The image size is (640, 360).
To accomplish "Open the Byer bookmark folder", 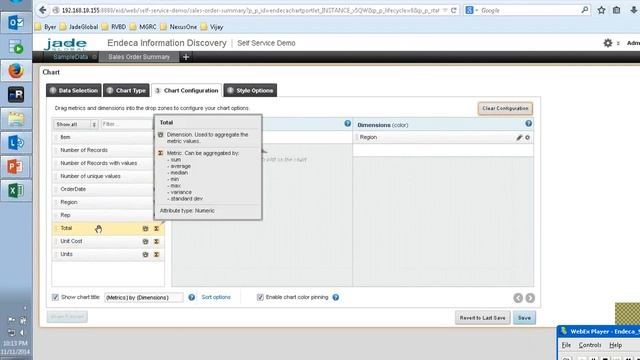I will click(46, 27).
